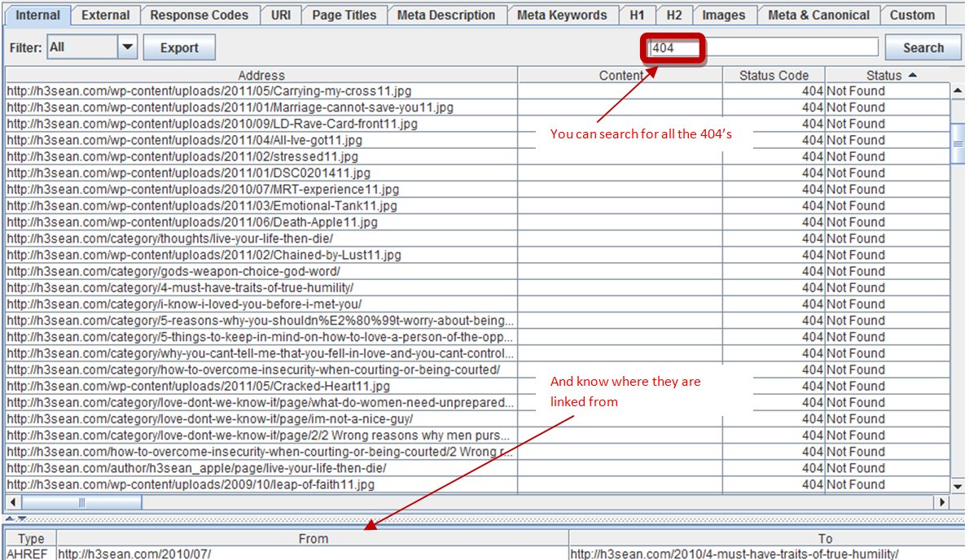This screenshot has width=969, height=560.
Task: Switch to the Meta & Canonical tab
Action: click(x=818, y=15)
